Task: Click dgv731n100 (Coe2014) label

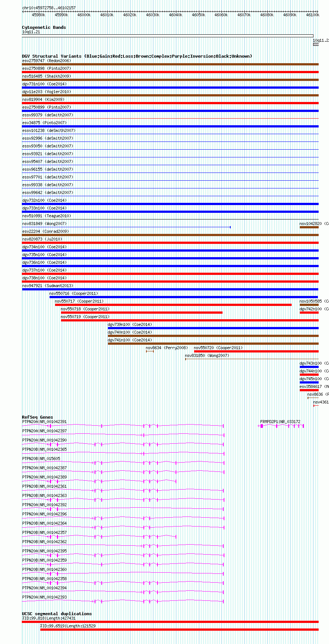Action: pyautogui.click(x=44, y=84)
